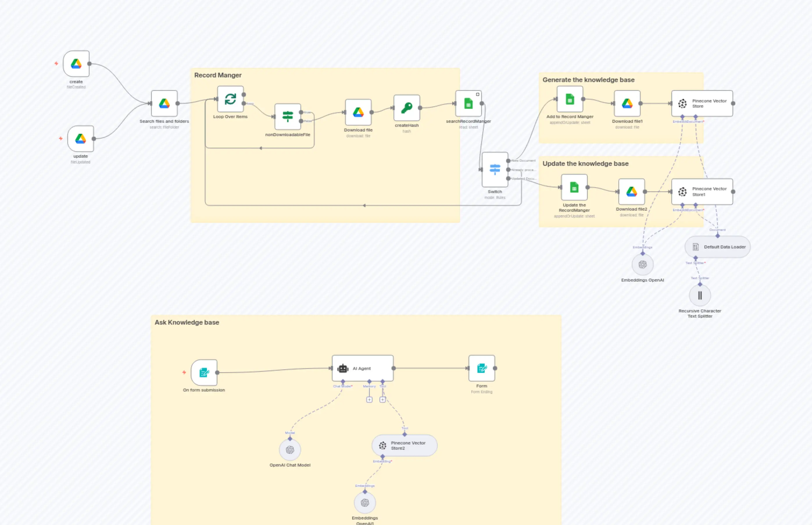The image size is (812, 525).
Task: Open the Default Data Loader node
Action: tap(717, 246)
